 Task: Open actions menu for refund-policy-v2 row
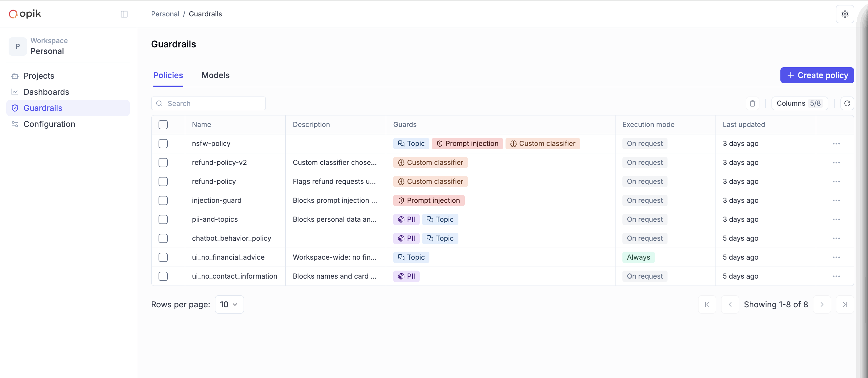pos(836,162)
